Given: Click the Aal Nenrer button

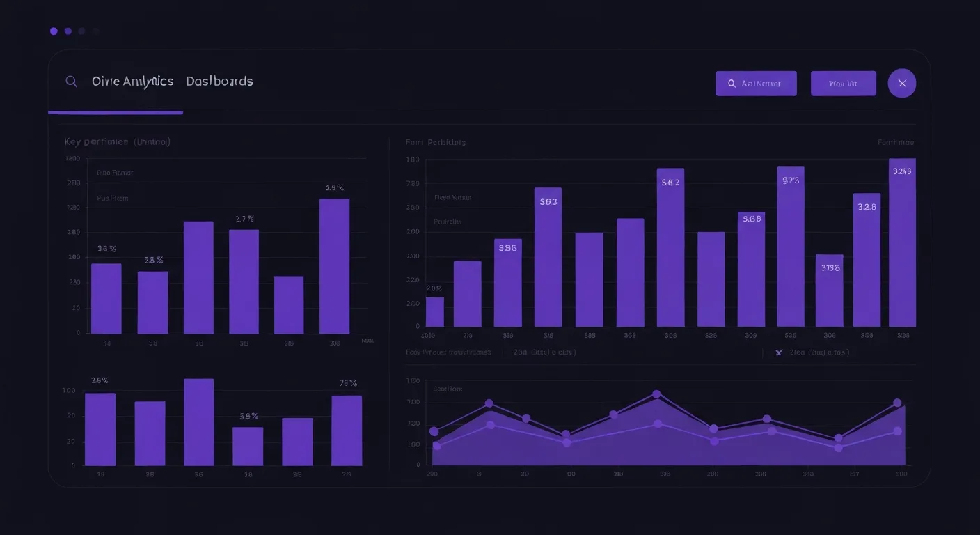Looking at the screenshot, I should 756,84.
